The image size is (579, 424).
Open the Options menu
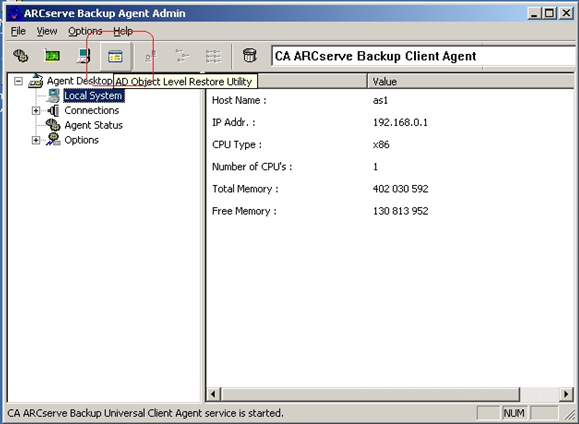point(85,31)
